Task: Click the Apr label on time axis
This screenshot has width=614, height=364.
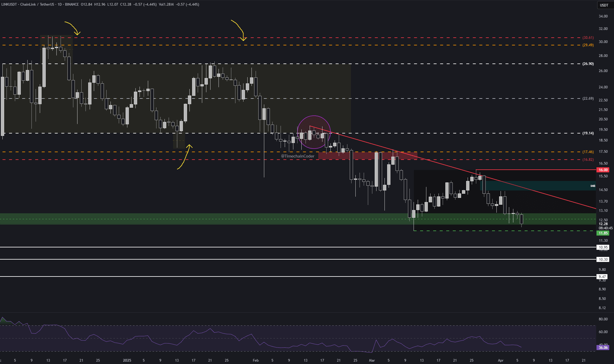Action: coord(501,360)
